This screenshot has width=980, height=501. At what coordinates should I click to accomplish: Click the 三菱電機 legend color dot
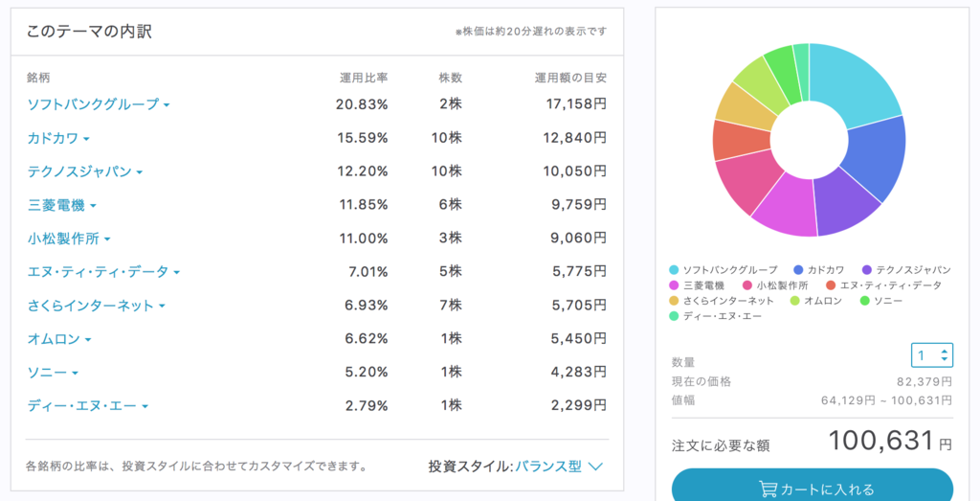[x=674, y=285]
